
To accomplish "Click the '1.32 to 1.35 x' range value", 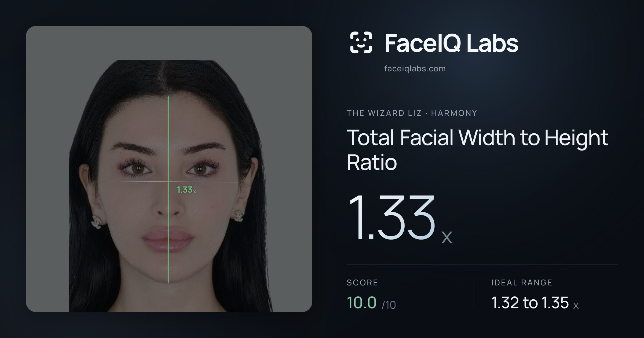I will tap(535, 303).
